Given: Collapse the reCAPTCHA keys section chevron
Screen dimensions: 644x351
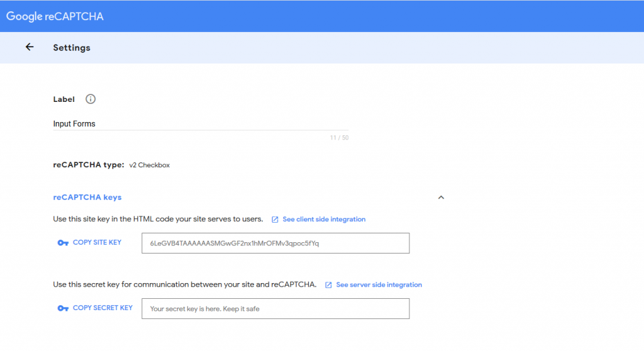Looking at the screenshot, I should click(x=441, y=198).
